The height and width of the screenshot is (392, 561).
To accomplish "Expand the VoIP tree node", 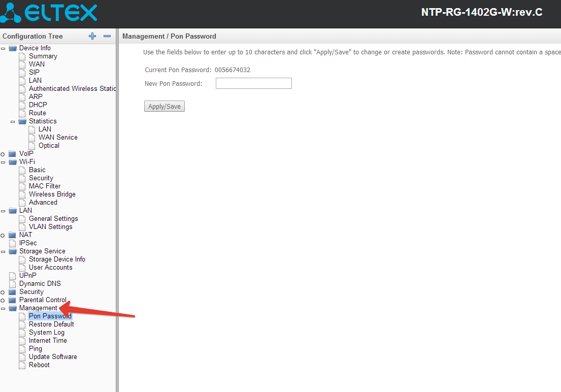I will (3, 154).
